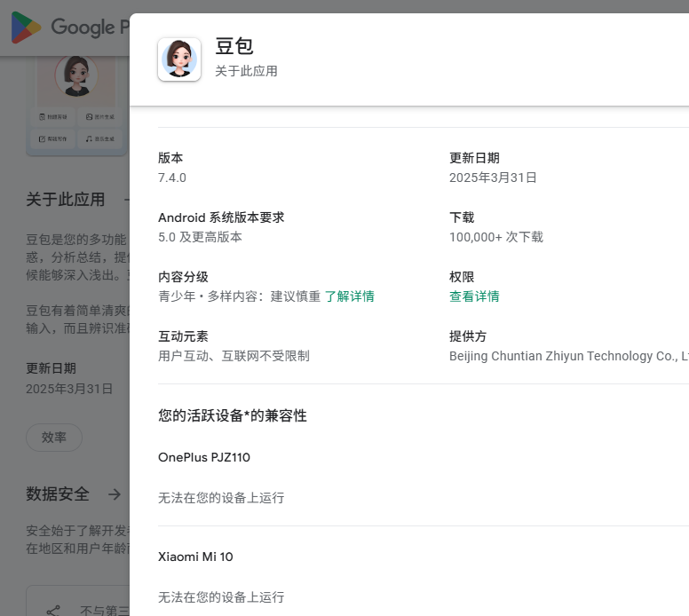Click the 100,000+ 次下载 download count
Viewport: 689px width, 616px height.
click(x=496, y=237)
